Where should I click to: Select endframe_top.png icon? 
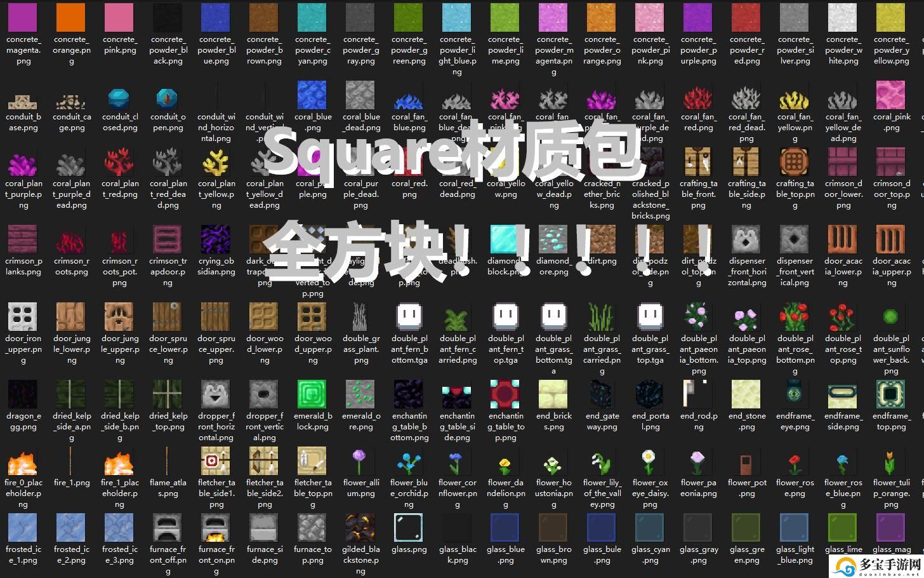pos(891,394)
